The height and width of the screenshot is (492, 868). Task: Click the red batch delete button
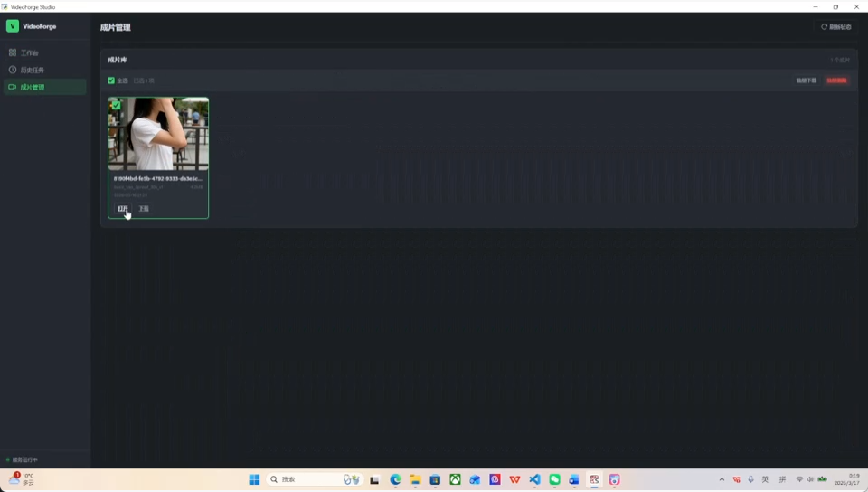836,80
